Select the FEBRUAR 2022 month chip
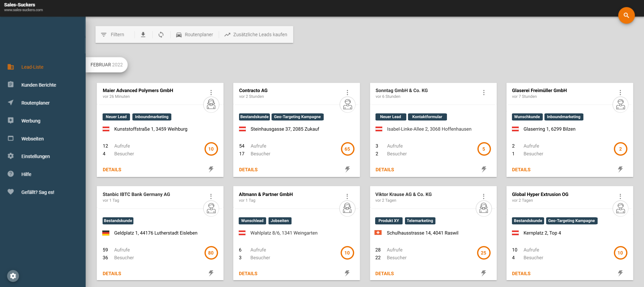The width and height of the screenshot is (644, 287). tap(106, 65)
